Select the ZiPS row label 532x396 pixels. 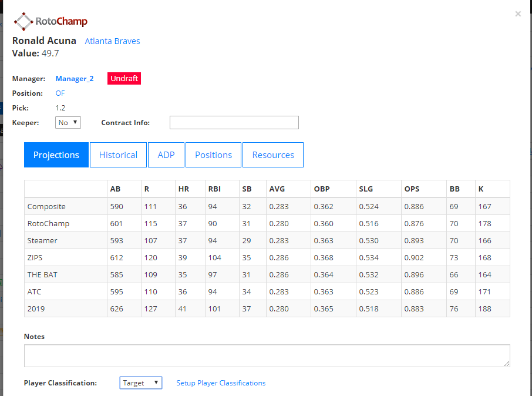[x=35, y=257]
